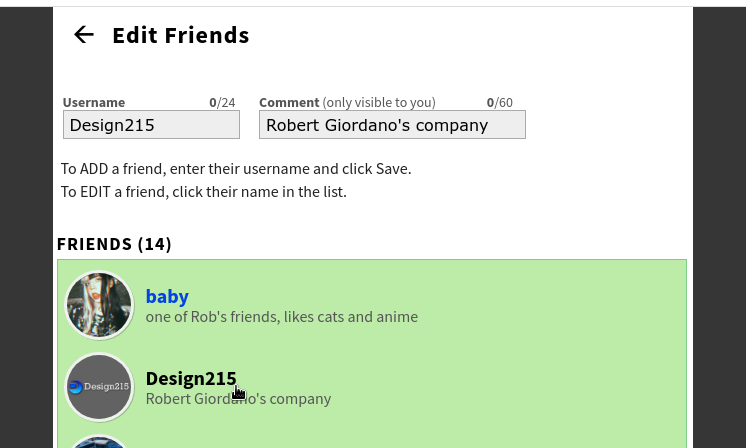Click the comment under Design215's name
This screenshot has height=448, width=746.
coord(238,399)
